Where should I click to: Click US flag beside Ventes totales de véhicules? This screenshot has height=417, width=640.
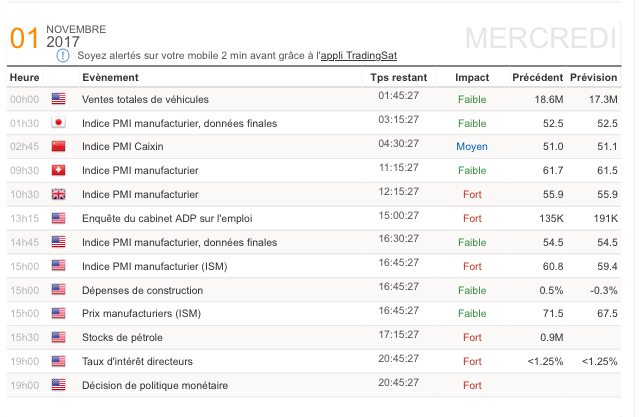(x=58, y=99)
